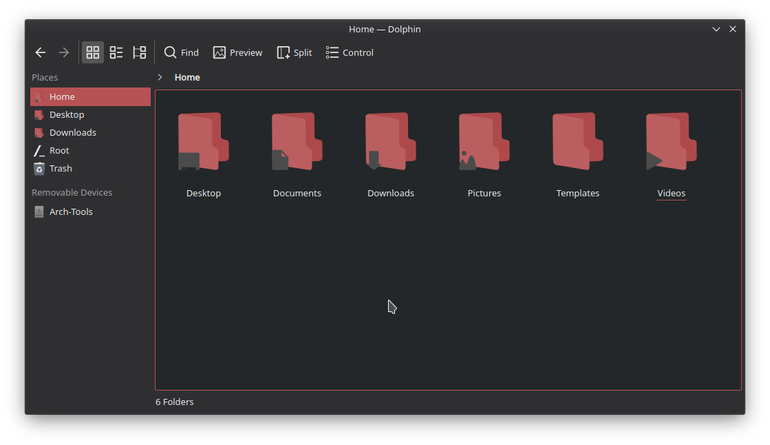
Task: Click the 6 Folders status bar text
Action: [x=175, y=402]
